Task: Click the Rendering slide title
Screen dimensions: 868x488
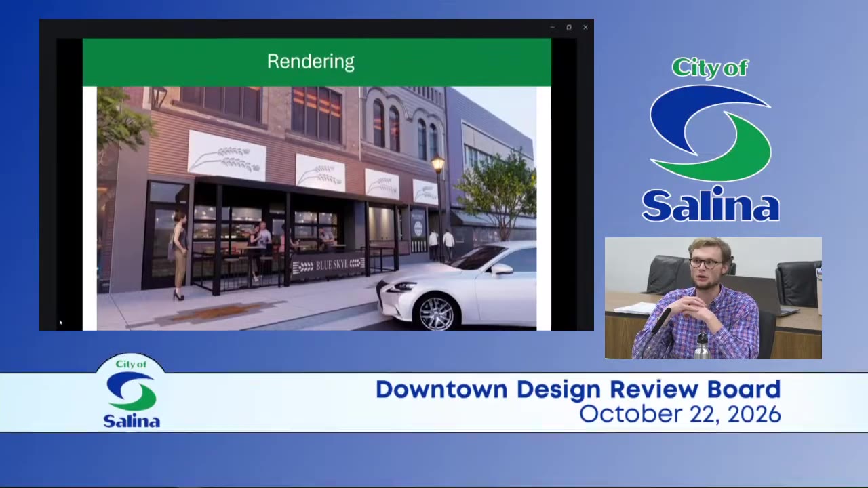Action: pos(311,62)
